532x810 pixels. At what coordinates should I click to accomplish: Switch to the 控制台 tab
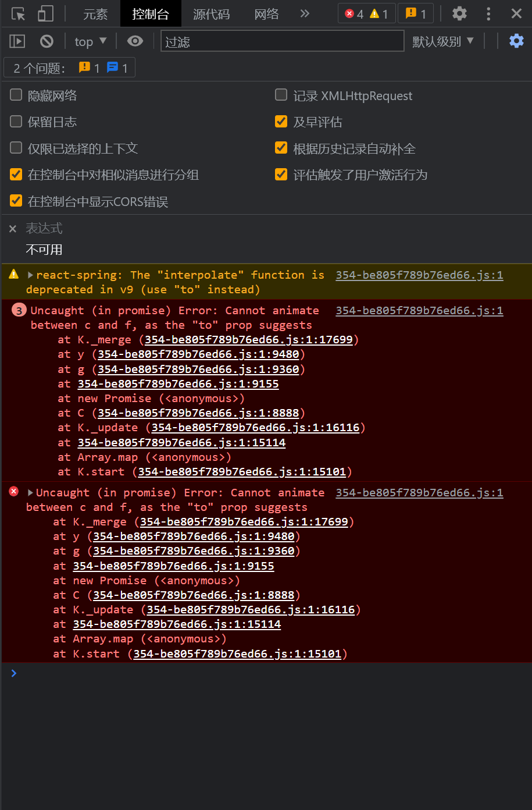pos(151,14)
